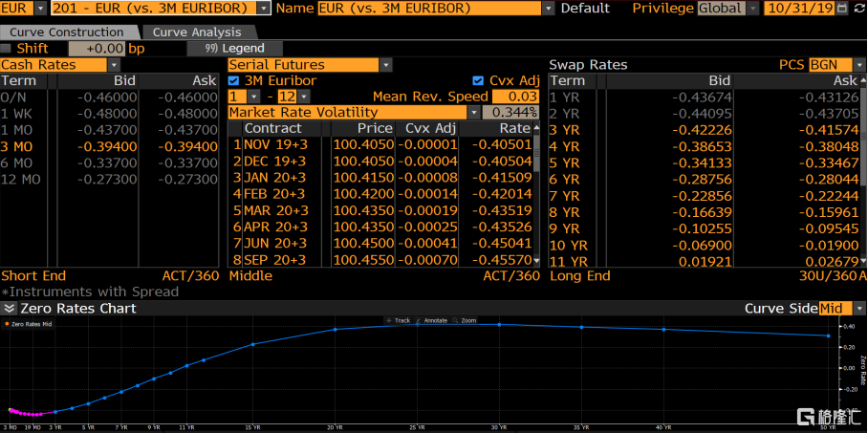Click the Mean Rev. Speed 0.03 field
This screenshot has height=433, width=868.
pos(515,97)
